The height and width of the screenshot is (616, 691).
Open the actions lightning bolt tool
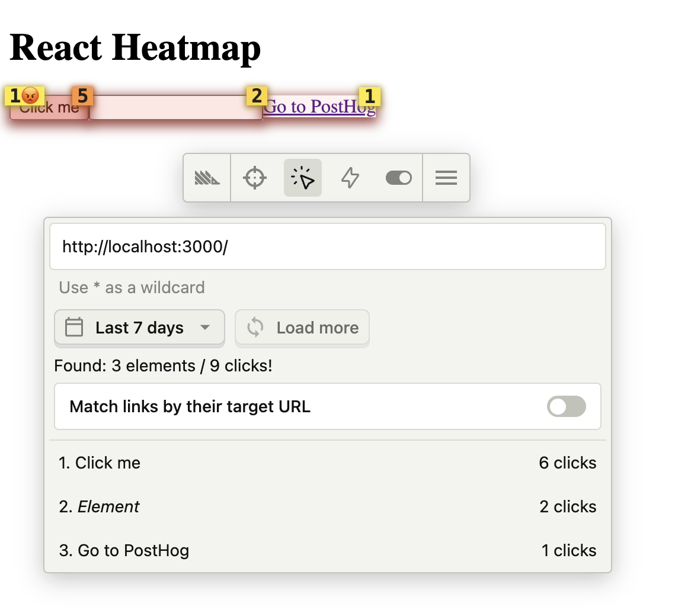[350, 177]
